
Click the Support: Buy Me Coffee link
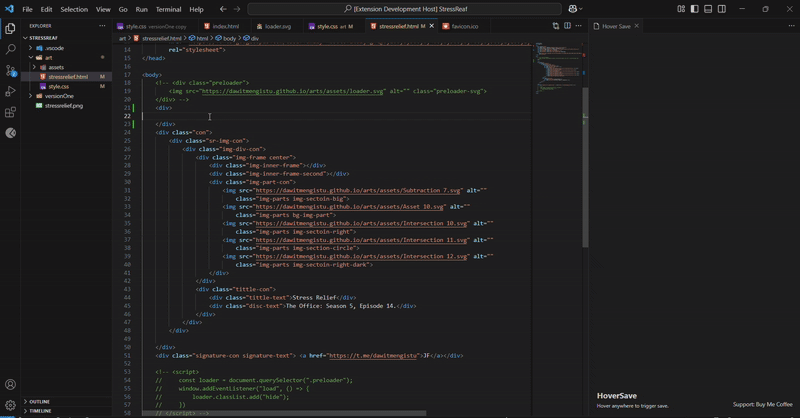(762, 404)
